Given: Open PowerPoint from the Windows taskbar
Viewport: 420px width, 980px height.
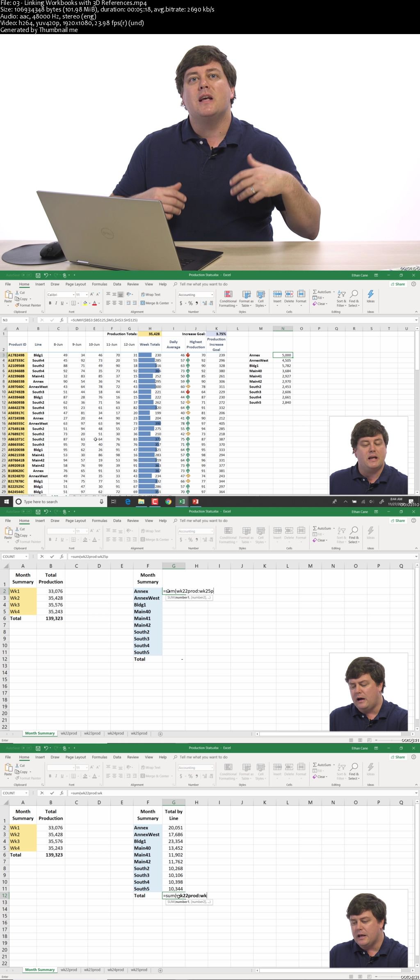Looking at the screenshot, I should (195, 501).
